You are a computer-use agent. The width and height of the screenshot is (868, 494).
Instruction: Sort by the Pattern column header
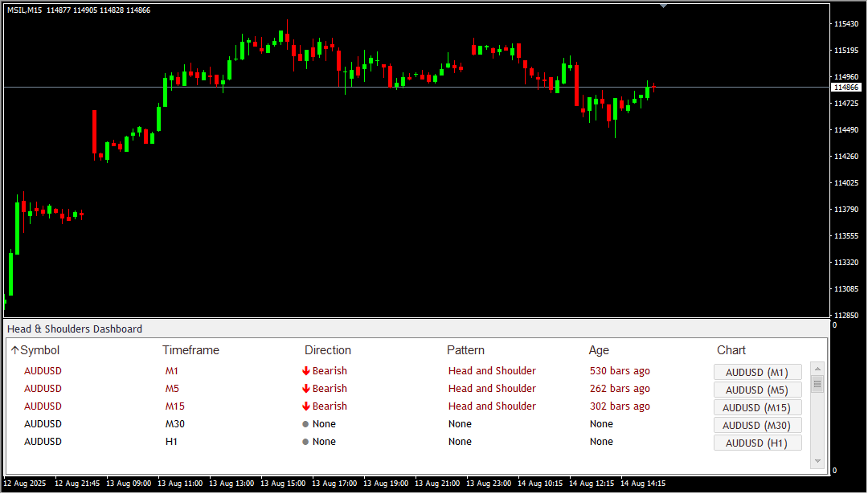point(467,350)
